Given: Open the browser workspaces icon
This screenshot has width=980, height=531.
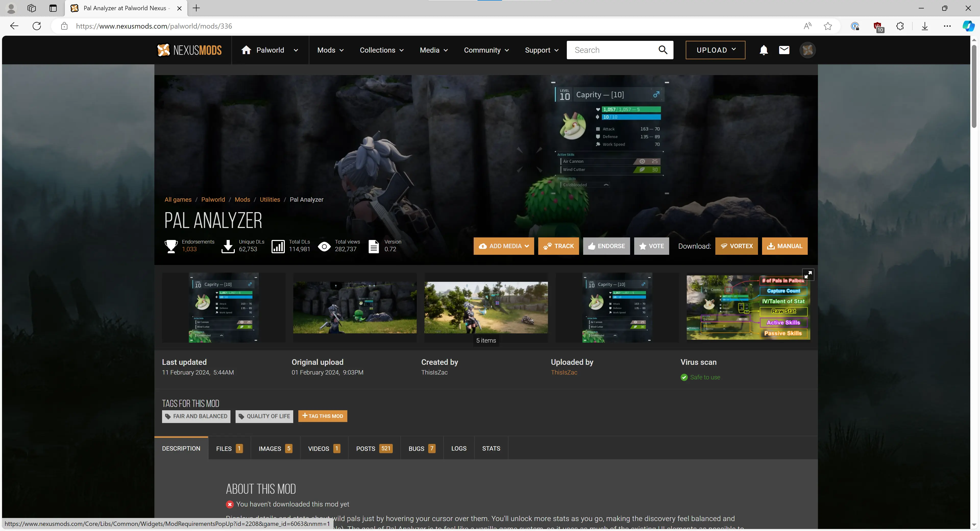Looking at the screenshot, I should (x=32, y=8).
